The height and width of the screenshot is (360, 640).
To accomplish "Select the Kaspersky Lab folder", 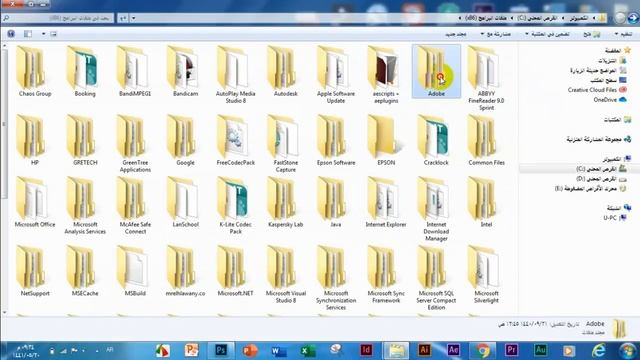I will [285, 202].
